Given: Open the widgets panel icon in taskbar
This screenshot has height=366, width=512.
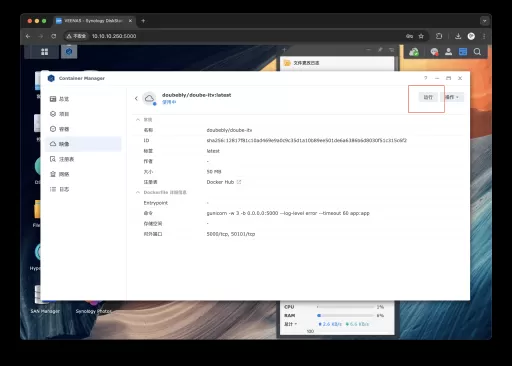Looking at the screenshot, I should (x=463, y=52).
